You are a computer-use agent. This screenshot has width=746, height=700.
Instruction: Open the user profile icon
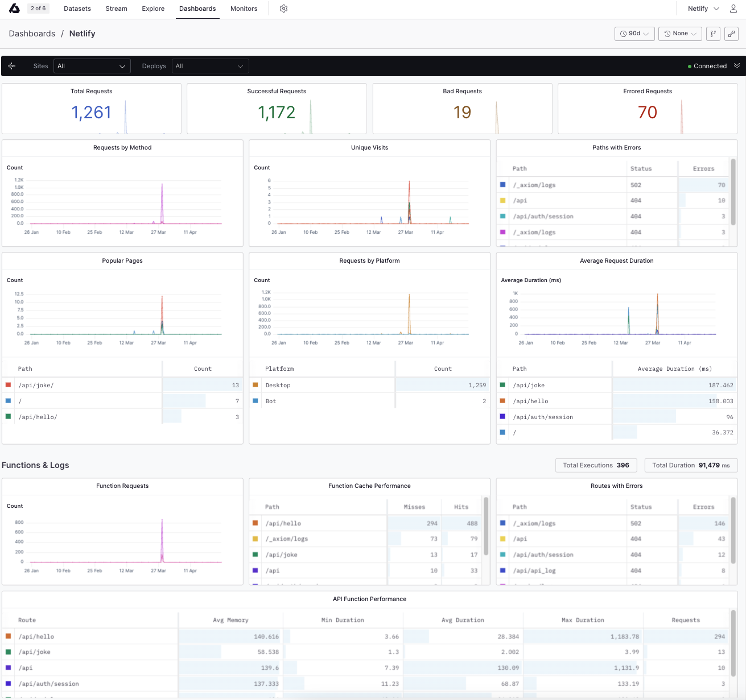point(733,9)
